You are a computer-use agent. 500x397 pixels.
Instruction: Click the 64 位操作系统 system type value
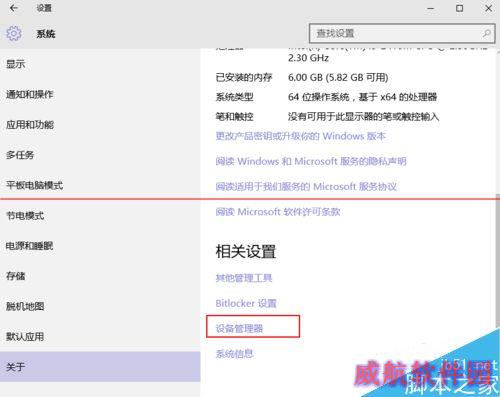(363, 97)
